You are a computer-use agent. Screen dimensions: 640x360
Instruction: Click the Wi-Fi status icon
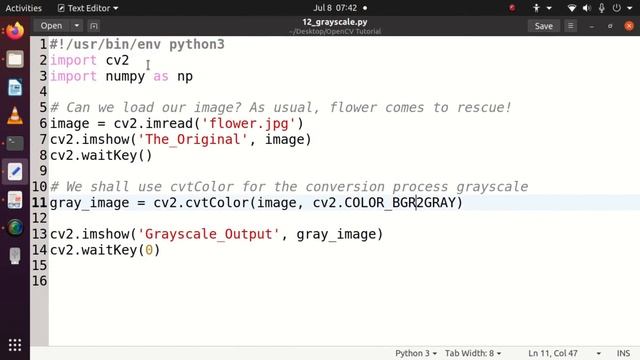coord(571,8)
